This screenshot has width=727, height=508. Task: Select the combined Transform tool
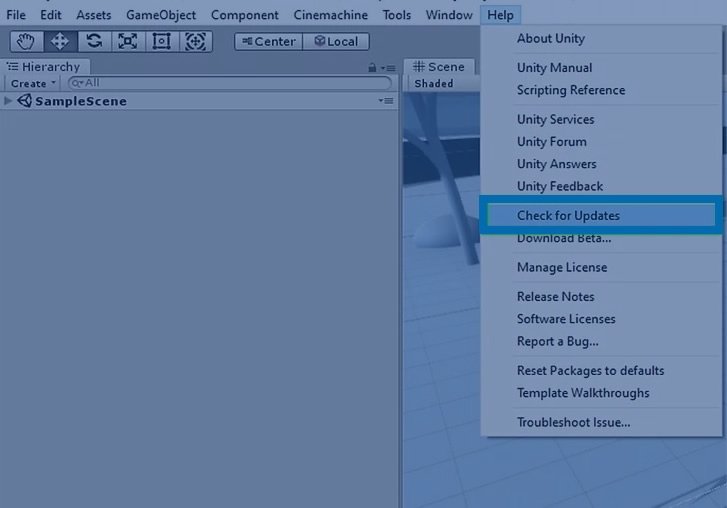tap(196, 42)
